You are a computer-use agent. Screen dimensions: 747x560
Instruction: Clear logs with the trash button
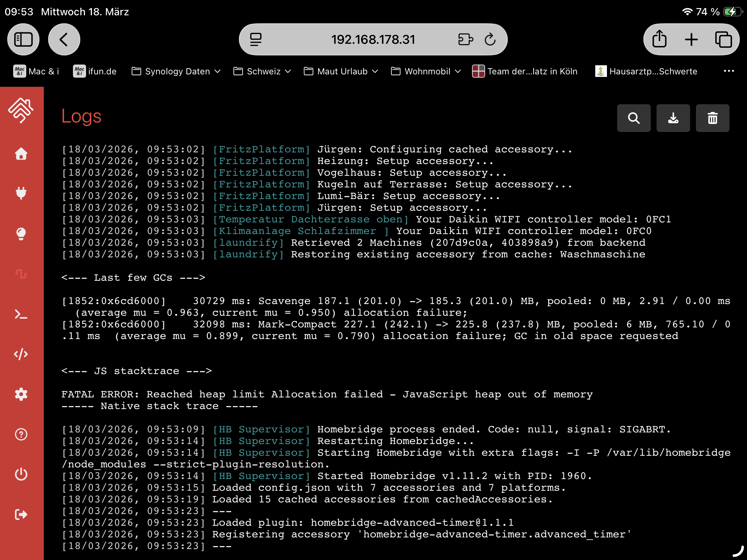[x=712, y=118]
